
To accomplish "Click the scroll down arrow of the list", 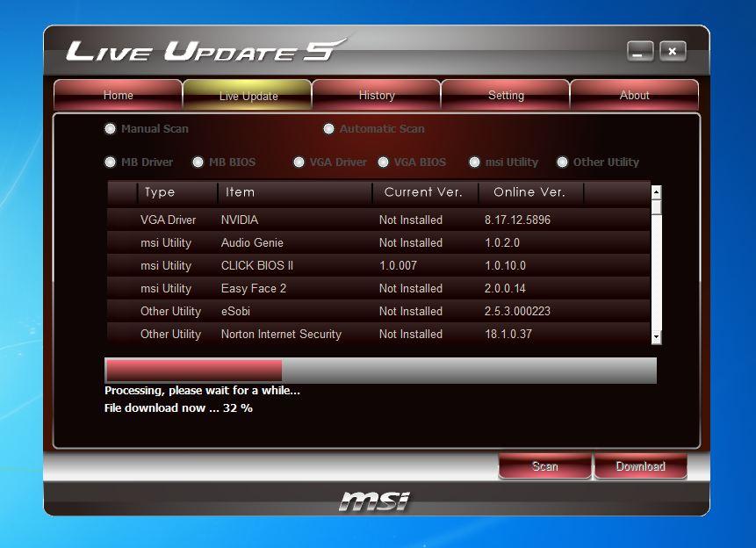I will coord(656,336).
